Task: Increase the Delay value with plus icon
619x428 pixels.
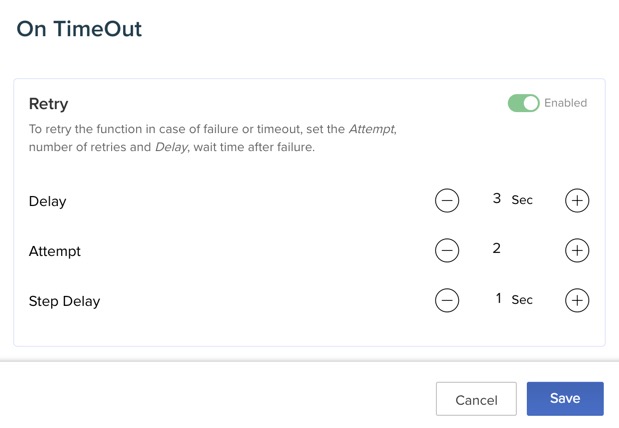Action: pos(577,200)
